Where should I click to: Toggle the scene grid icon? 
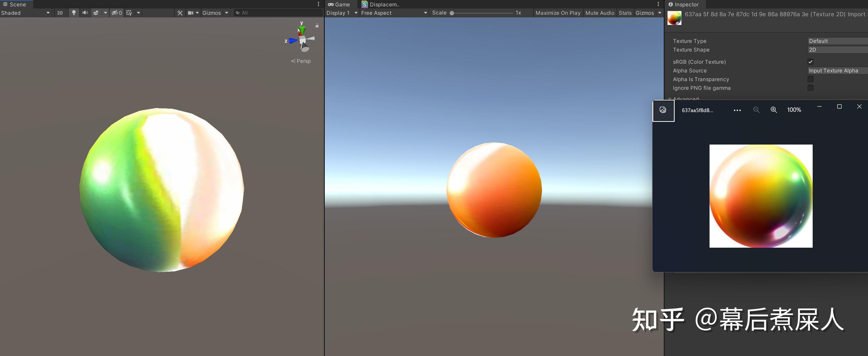[x=129, y=13]
